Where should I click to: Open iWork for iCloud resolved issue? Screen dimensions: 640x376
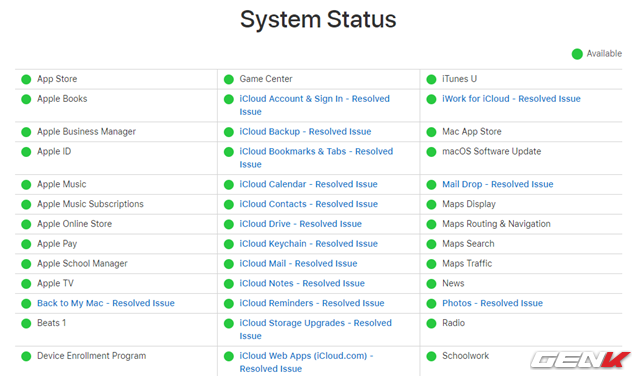(511, 99)
